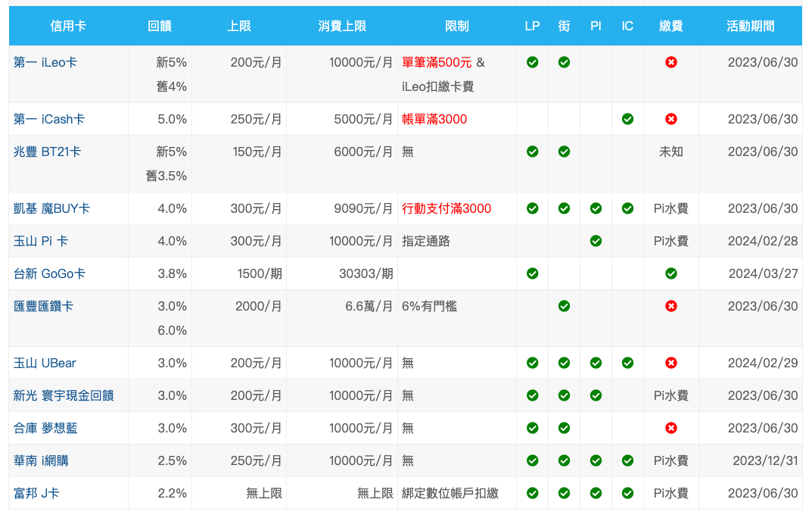Click the 回饋 column header
The width and height of the screenshot is (812, 515).
click(x=160, y=27)
